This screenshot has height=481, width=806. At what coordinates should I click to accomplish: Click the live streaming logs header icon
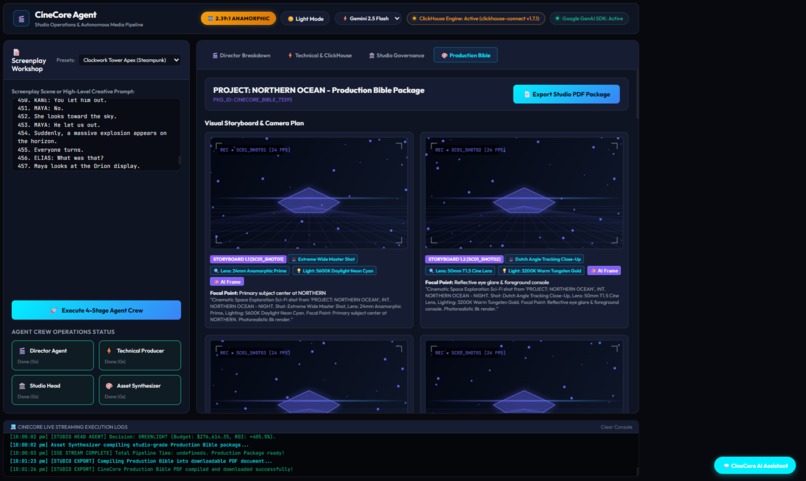(13, 427)
